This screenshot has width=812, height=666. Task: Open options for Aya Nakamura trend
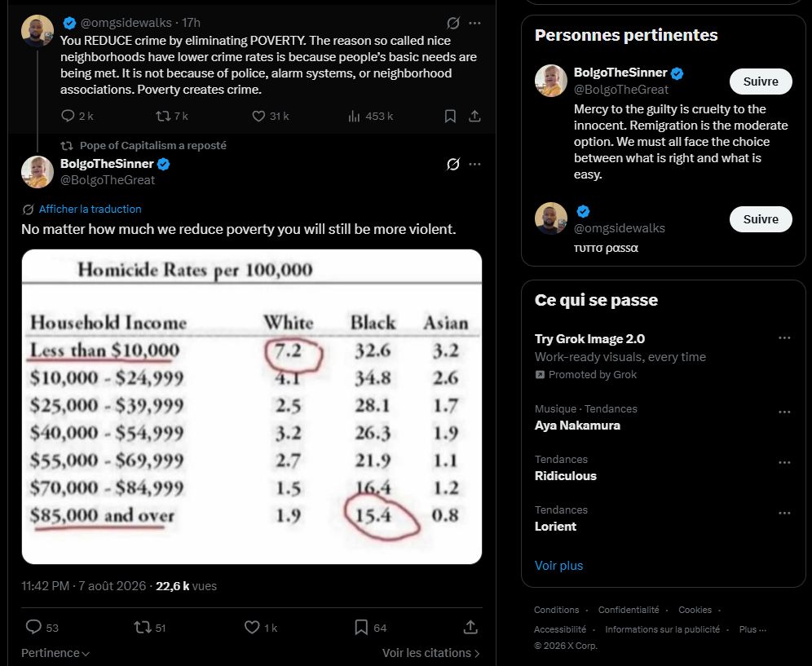(x=784, y=412)
